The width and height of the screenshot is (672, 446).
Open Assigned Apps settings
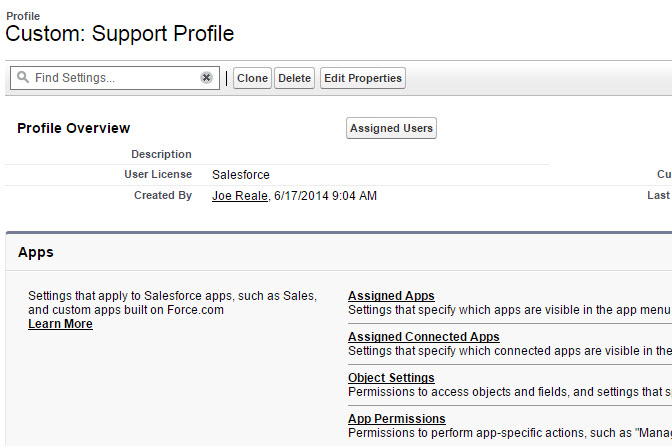point(391,296)
